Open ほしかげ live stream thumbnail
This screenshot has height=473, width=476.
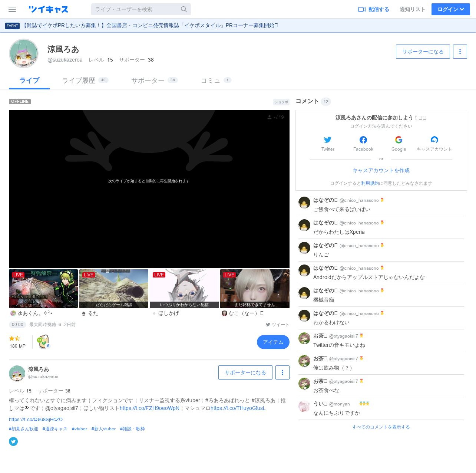(184, 289)
